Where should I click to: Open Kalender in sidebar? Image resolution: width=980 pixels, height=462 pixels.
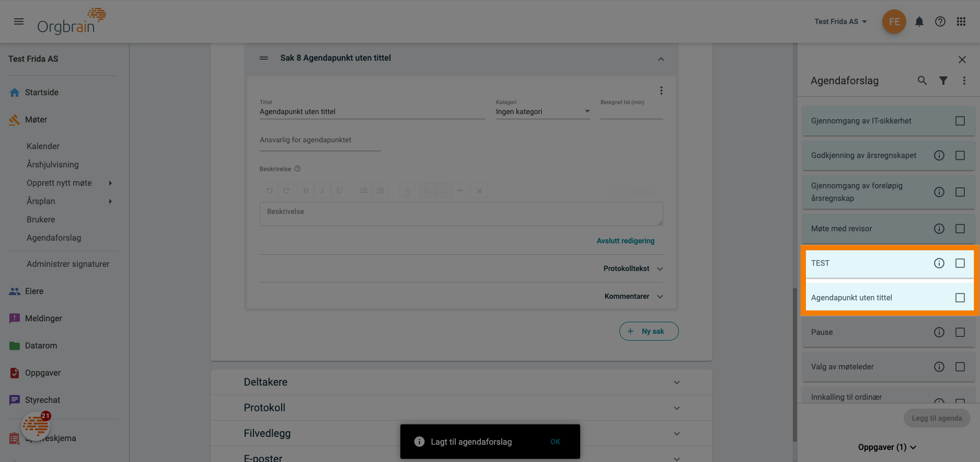coord(43,147)
